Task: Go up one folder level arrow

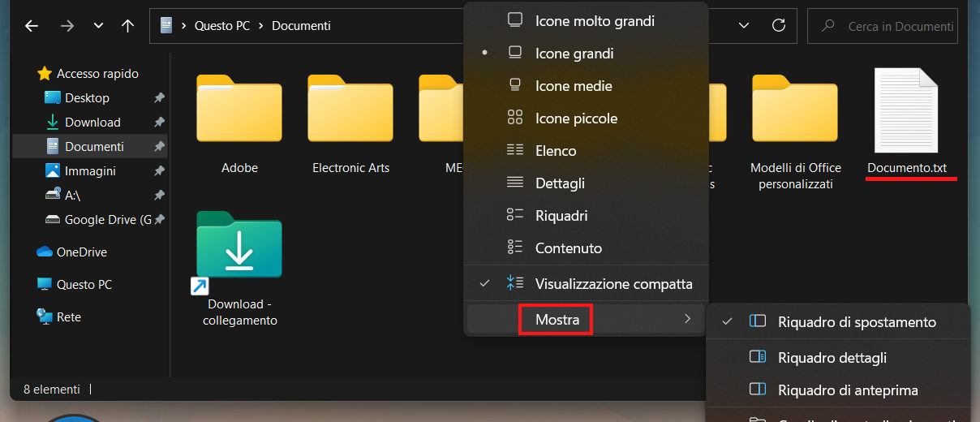Action: tap(127, 26)
